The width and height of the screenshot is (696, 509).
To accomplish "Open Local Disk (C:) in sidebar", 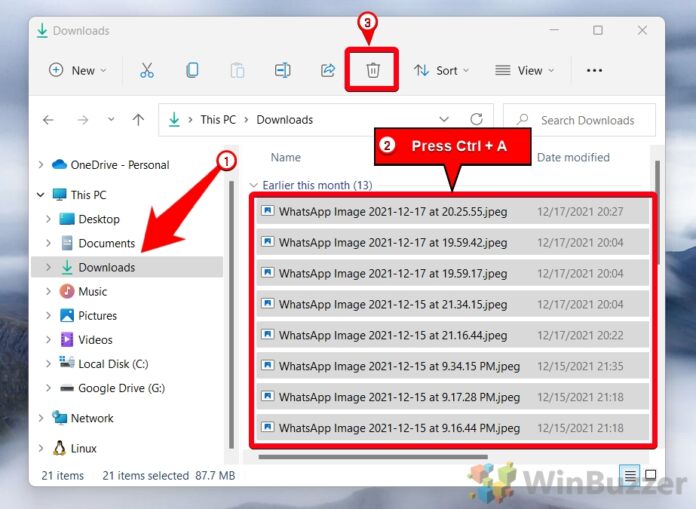I will (113, 364).
